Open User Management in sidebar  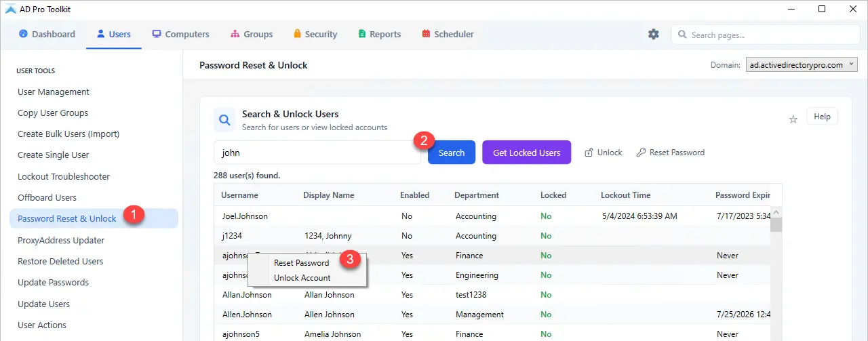pos(54,92)
